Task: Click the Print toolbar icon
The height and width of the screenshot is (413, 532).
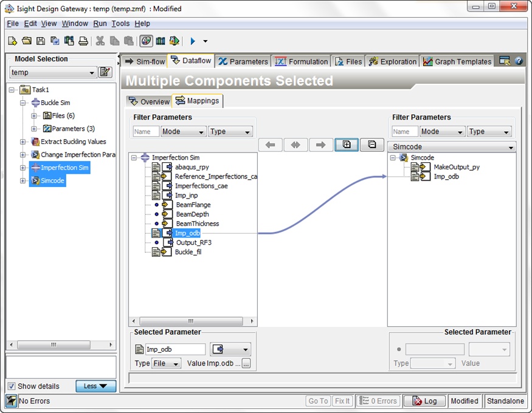Action: pyautogui.click(x=83, y=41)
